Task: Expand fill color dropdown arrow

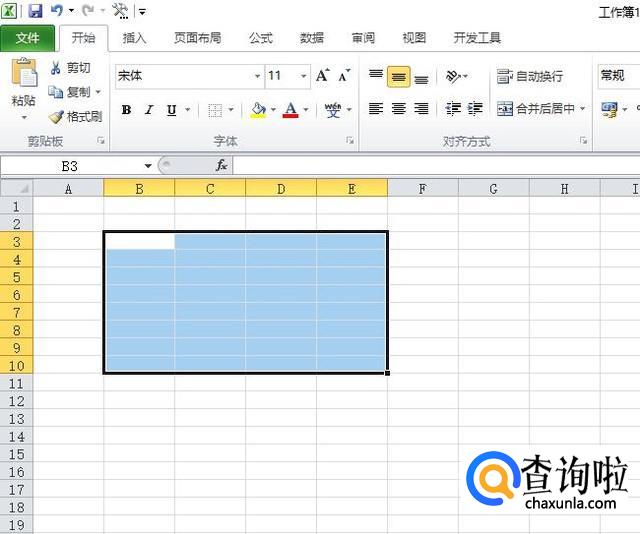Action: pos(273,110)
